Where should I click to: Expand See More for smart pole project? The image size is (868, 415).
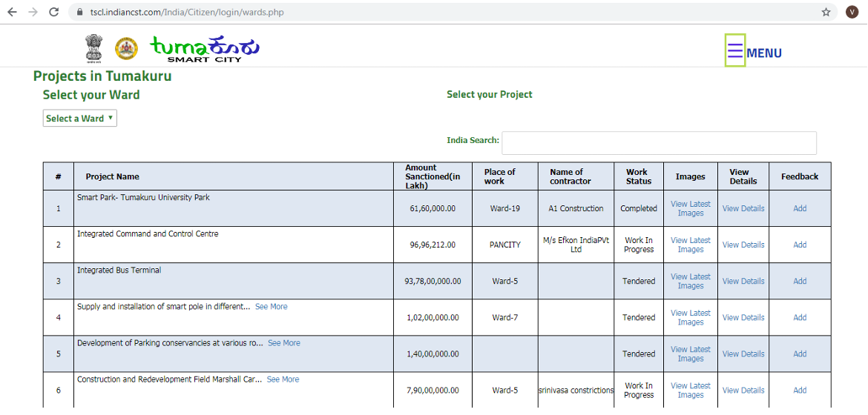point(271,307)
